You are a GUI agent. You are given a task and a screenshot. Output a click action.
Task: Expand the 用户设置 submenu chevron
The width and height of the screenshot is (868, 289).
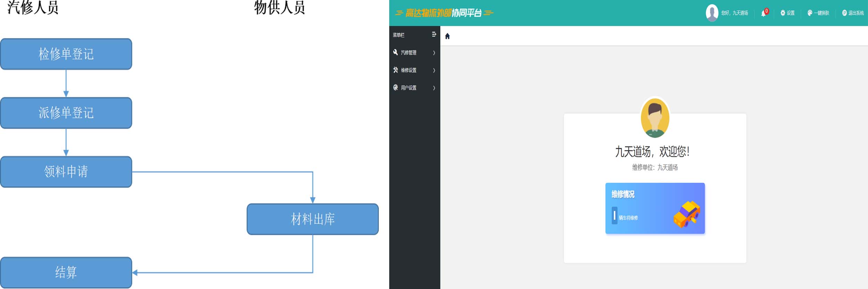pyautogui.click(x=434, y=88)
